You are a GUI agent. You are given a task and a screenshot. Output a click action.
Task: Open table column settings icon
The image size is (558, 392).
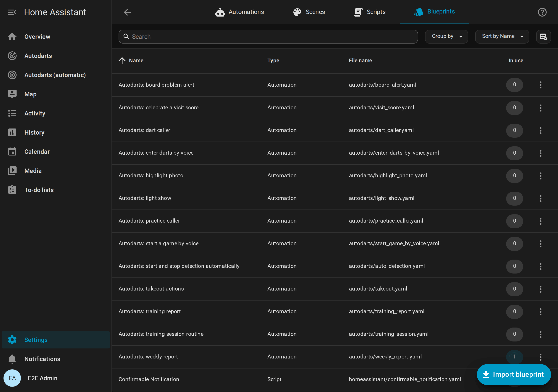543,37
